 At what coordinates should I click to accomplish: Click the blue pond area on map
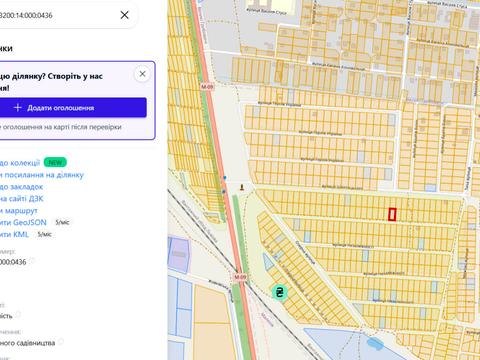coord(375,343)
